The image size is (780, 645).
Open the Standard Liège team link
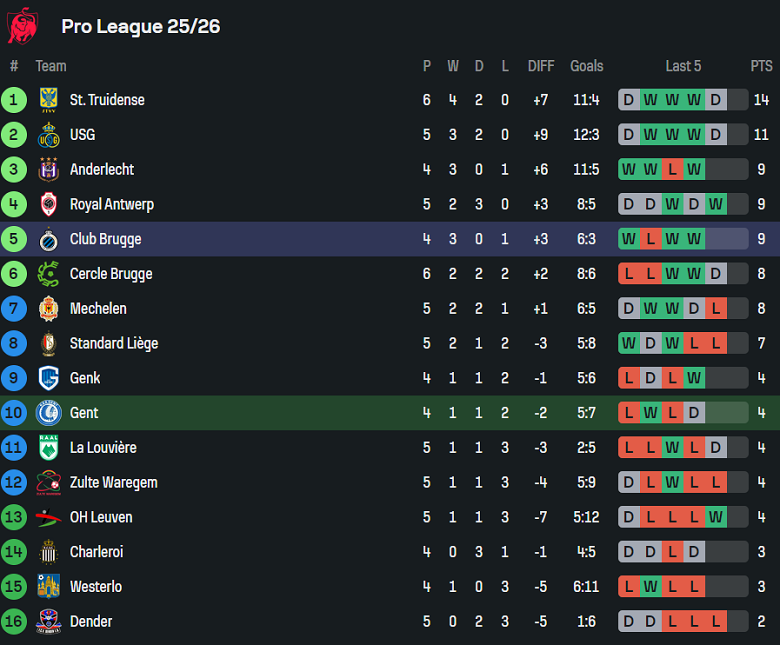click(x=113, y=344)
